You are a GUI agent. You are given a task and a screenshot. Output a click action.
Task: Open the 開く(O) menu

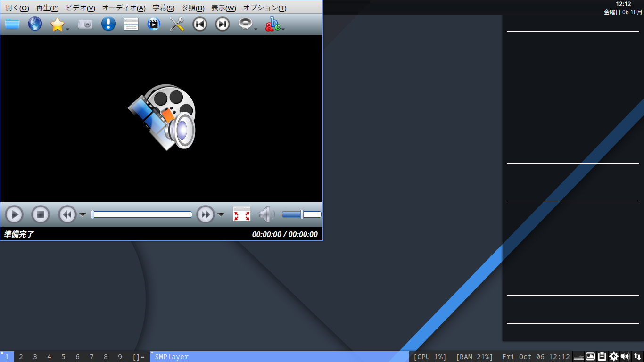pyautogui.click(x=17, y=8)
